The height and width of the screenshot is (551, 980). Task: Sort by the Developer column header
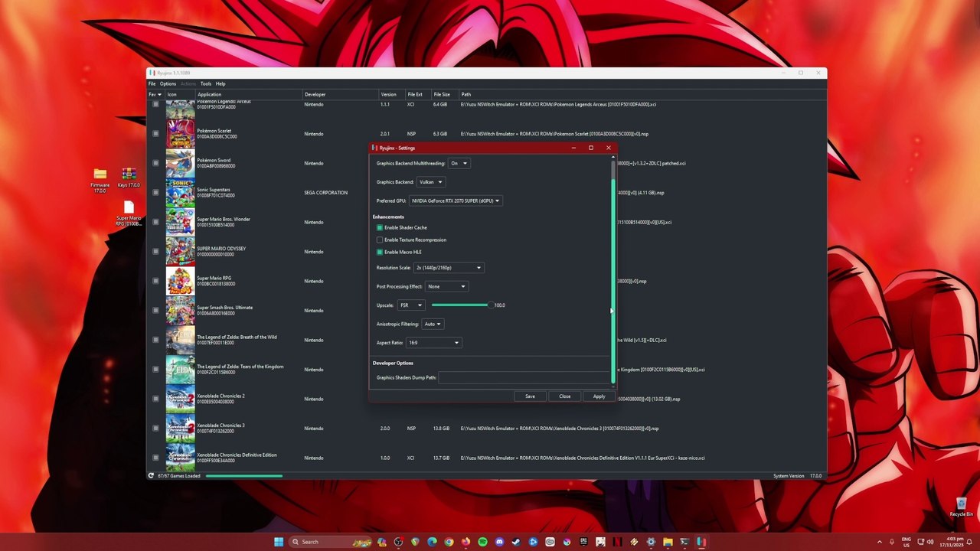tap(340, 94)
